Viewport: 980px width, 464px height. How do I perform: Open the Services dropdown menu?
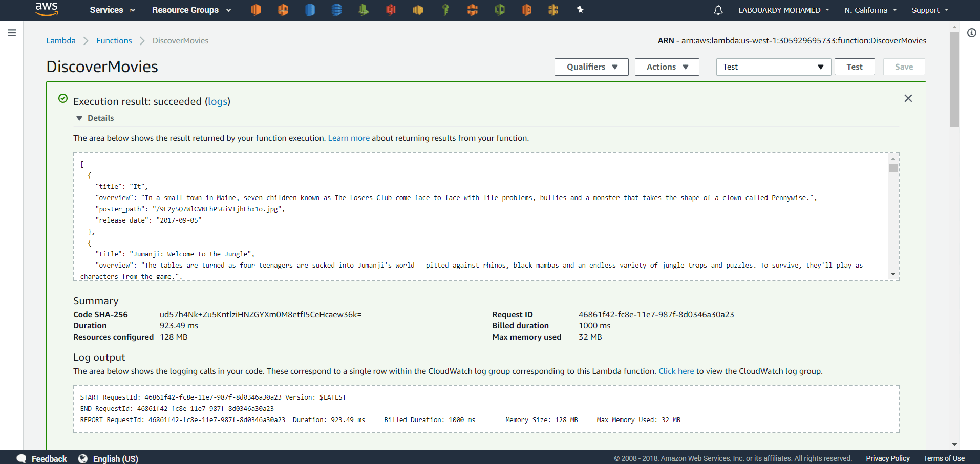[112, 10]
